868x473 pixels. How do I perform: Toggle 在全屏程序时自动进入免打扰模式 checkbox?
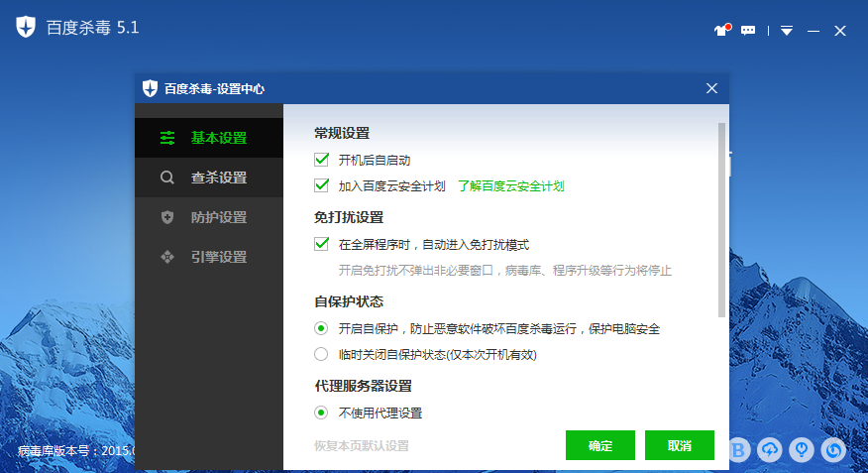(321, 244)
